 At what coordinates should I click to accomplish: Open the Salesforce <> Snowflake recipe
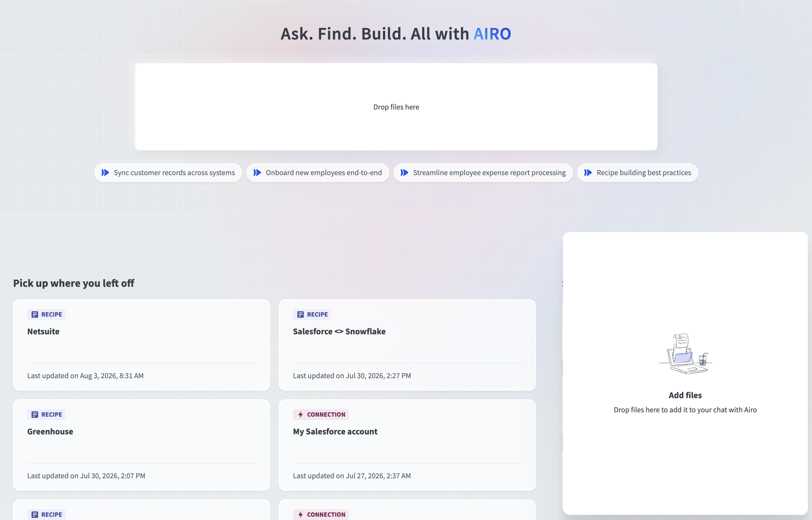[407, 345]
